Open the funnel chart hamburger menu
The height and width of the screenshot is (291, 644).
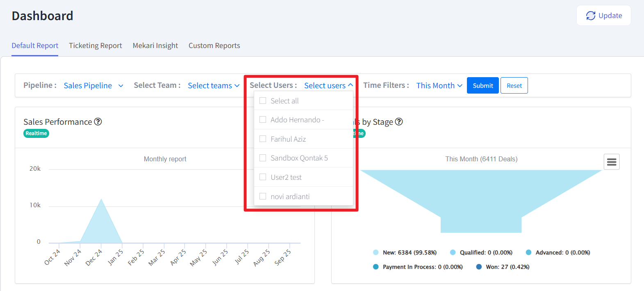point(611,162)
